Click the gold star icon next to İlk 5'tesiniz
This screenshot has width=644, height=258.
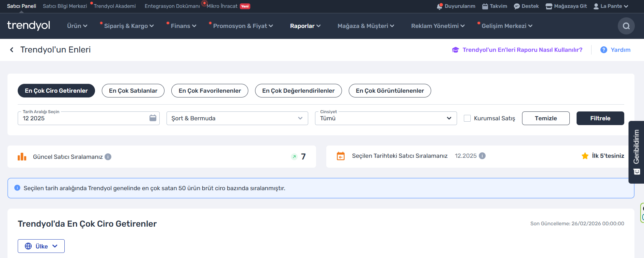click(585, 156)
